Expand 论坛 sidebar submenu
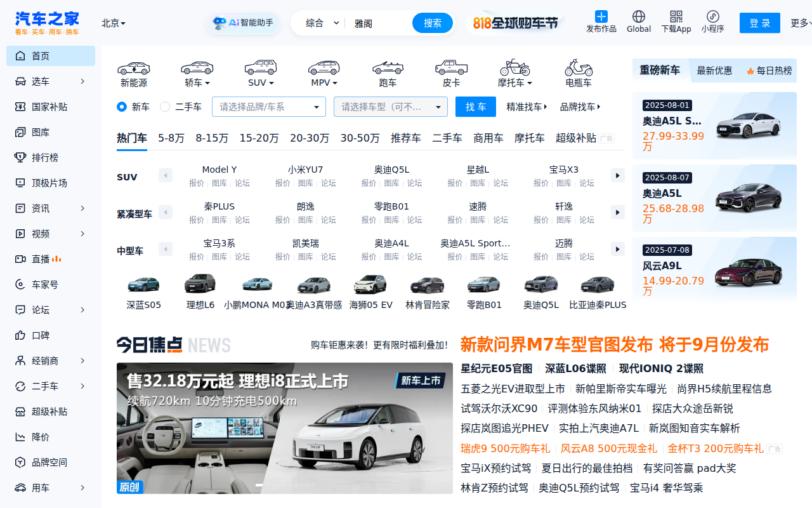Viewport: 812px width, 508px height. point(82,310)
